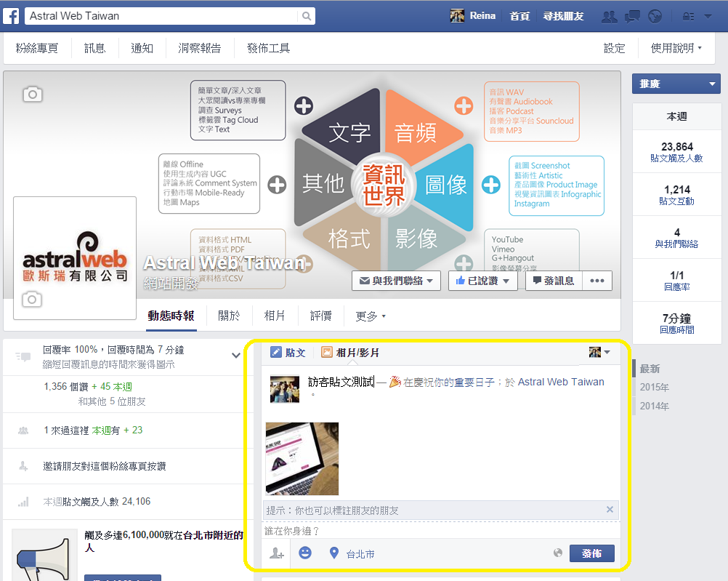Click the 回應時間 response time link

click(676, 330)
